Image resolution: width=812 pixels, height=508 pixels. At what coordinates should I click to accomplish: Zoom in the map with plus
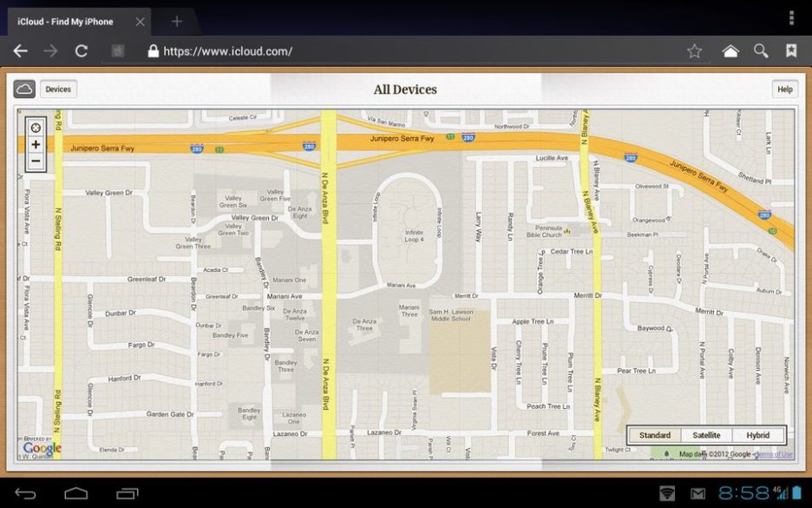[36, 145]
